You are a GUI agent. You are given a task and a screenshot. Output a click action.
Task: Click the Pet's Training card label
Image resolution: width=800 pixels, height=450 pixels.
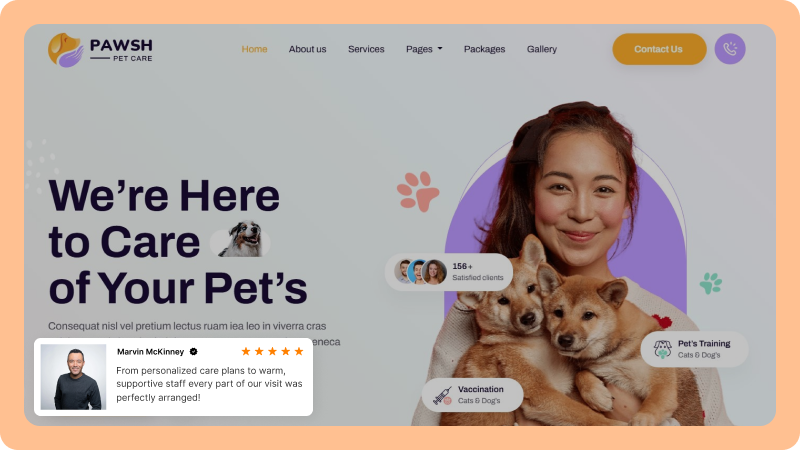click(704, 349)
